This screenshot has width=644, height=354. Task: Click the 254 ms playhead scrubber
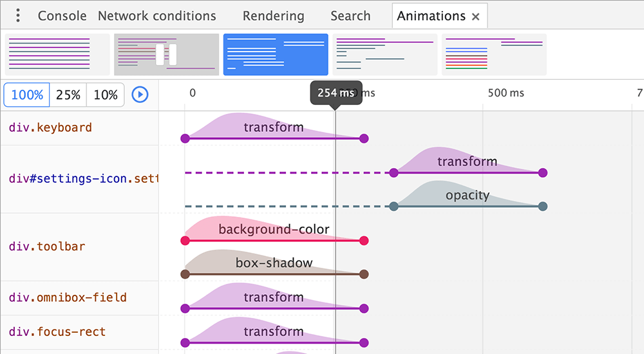tap(336, 93)
